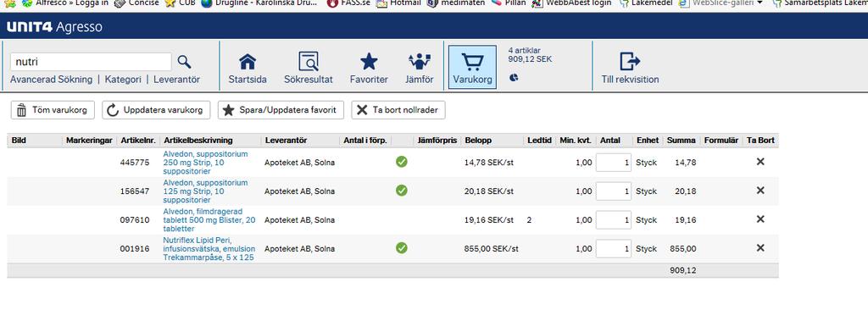Click green check icon for article 445775
This screenshot has height=332, width=868.
402,162
